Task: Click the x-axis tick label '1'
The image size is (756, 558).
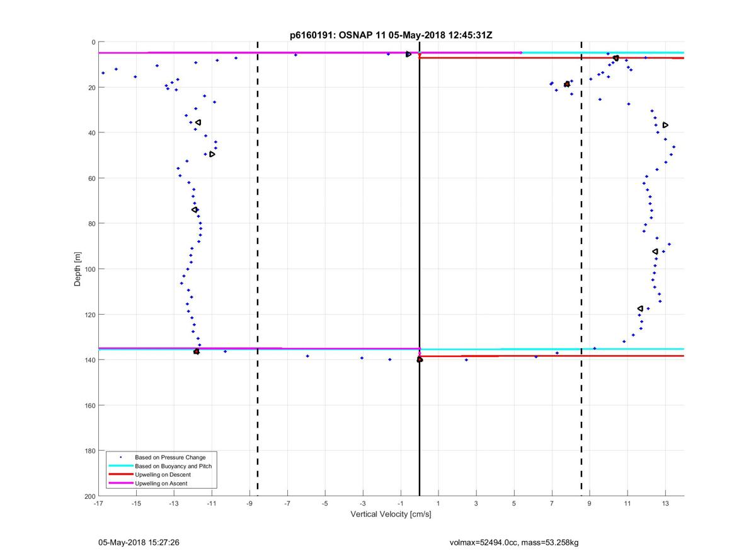Action: [x=438, y=504]
